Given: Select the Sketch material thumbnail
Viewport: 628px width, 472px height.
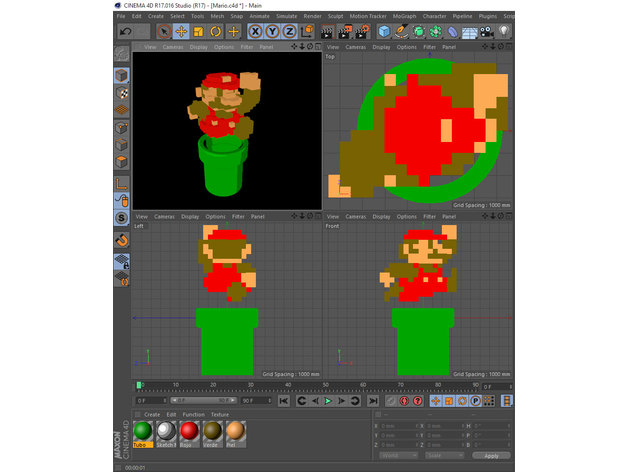Looking at the screenshot, I should (x=166, y=434).
